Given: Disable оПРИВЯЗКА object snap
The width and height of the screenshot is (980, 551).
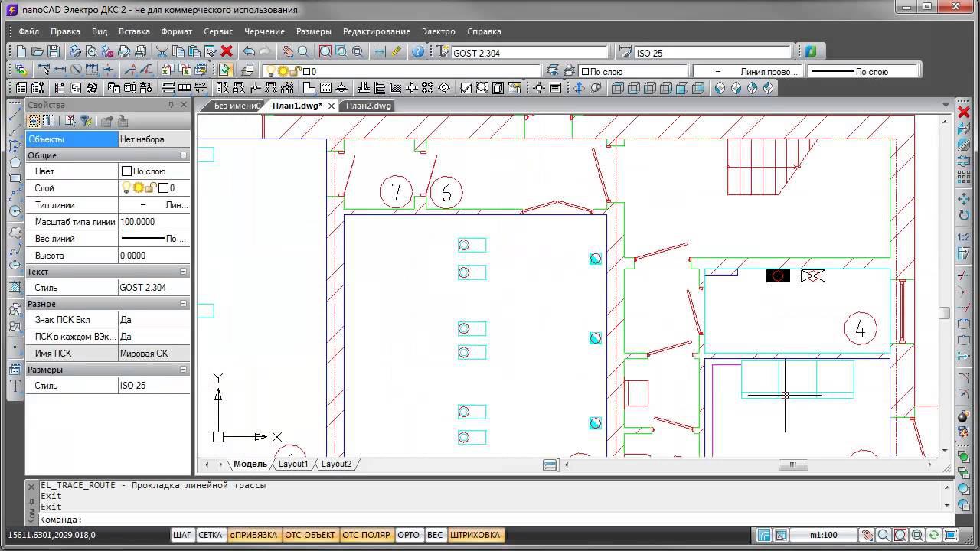Looking at the screenshot, I should point(253,535).
